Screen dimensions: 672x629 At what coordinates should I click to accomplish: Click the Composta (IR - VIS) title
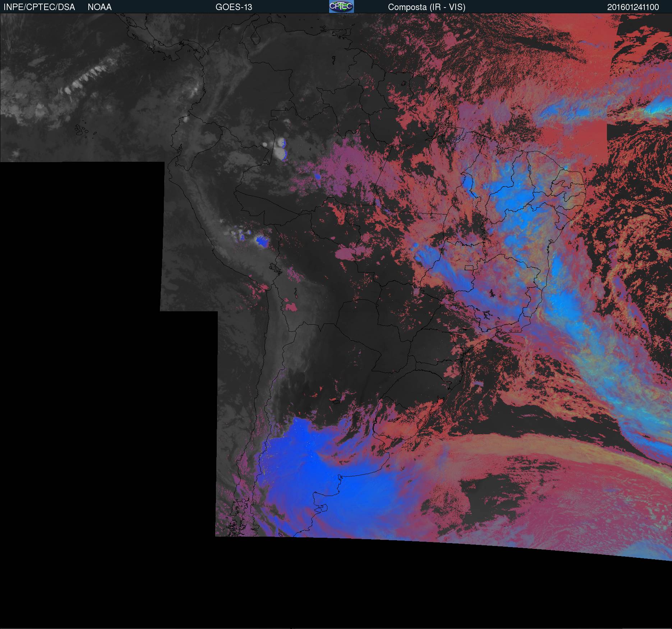click(x=427, y=7)
